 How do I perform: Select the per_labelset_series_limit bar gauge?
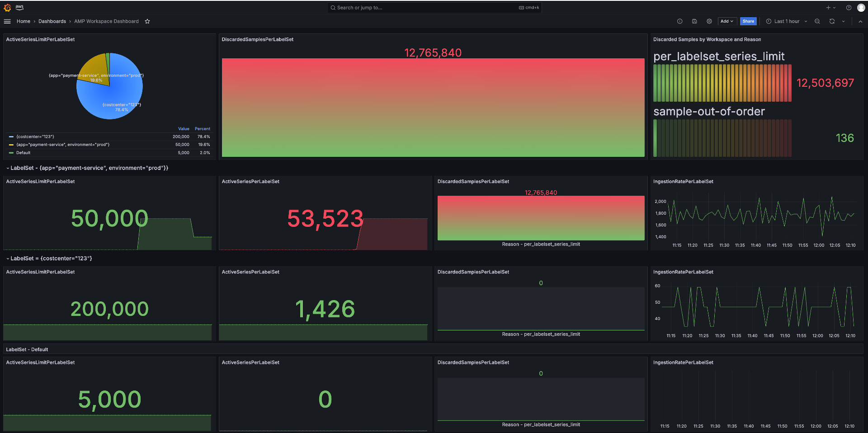tap(722, 83)
